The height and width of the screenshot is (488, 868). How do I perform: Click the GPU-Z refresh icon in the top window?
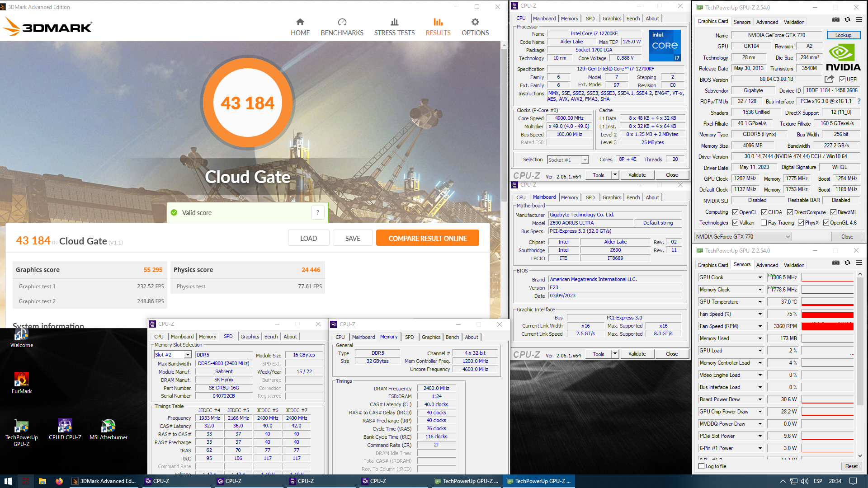(848, 19)
